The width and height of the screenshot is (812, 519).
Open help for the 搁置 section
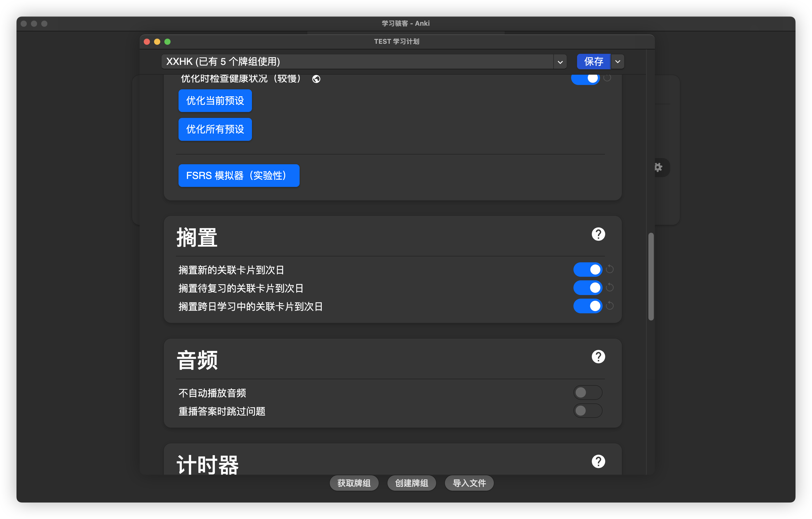tap(598, 234)
